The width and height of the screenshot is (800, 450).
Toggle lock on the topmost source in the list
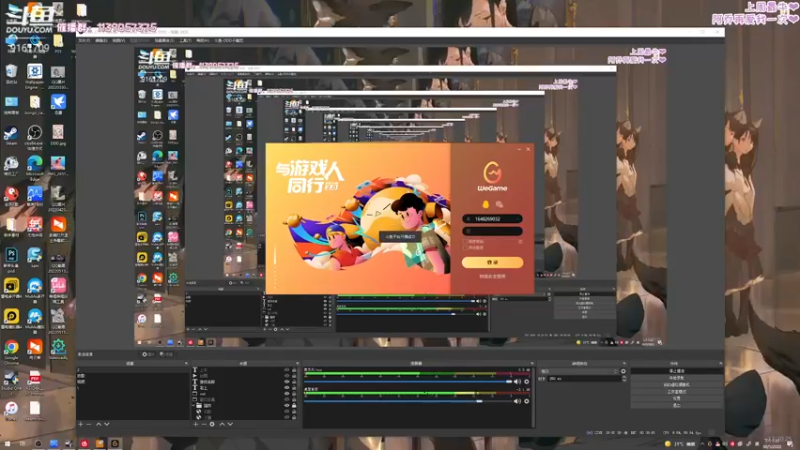[293, 369]
